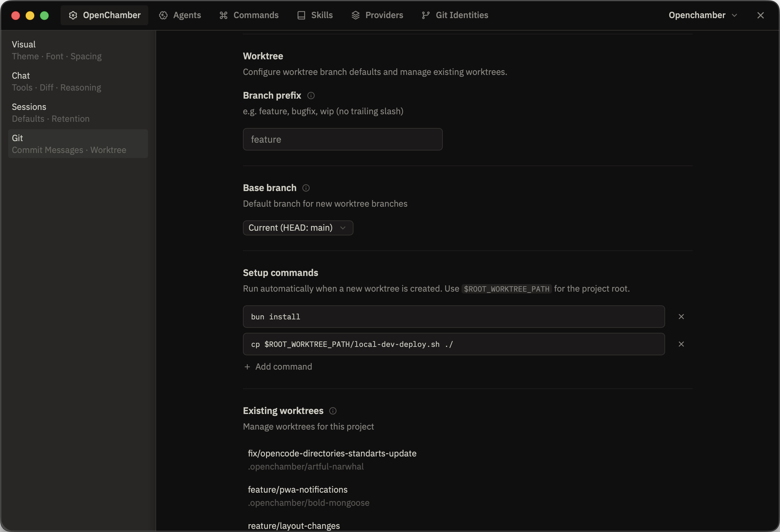Remove the cp local-dev-deploy.sh command
780x532 pixels.
(681, 344)
